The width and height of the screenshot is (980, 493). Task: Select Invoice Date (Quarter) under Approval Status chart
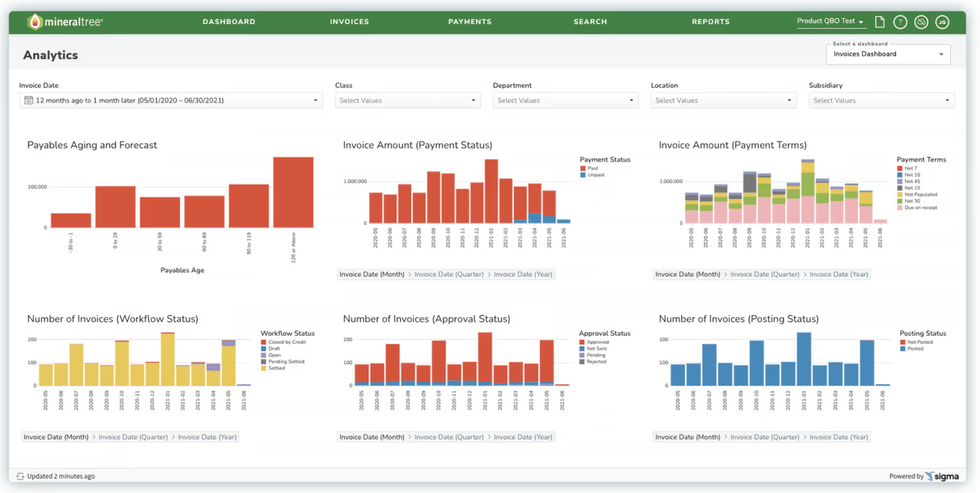point(449,437)
